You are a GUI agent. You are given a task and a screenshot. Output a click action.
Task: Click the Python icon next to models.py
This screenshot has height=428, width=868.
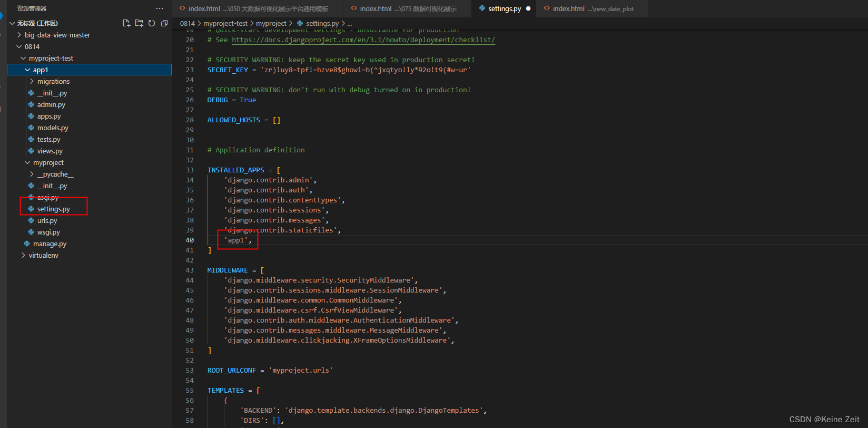point(31,128)
